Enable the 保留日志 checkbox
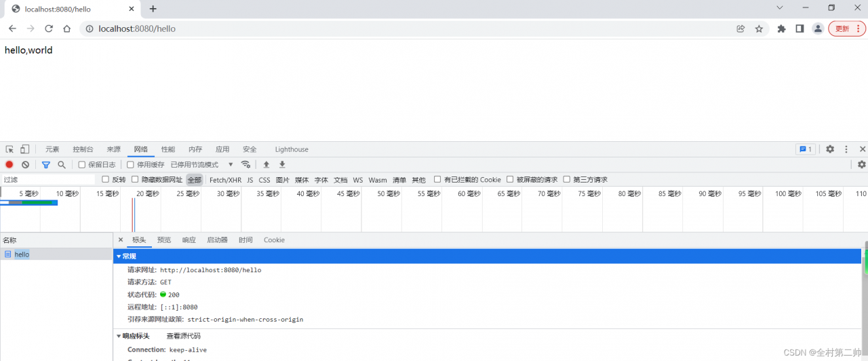The image size is (868, 361). [82, 165]
